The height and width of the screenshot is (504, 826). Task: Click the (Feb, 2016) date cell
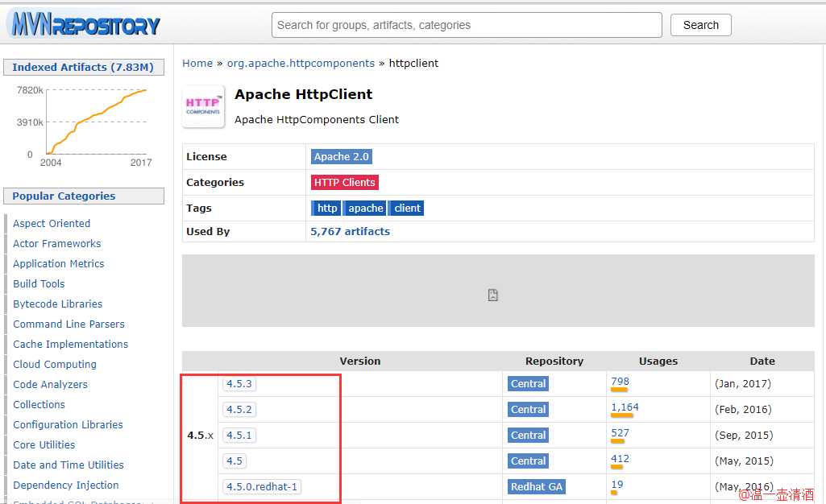click(x=743, y=409)
